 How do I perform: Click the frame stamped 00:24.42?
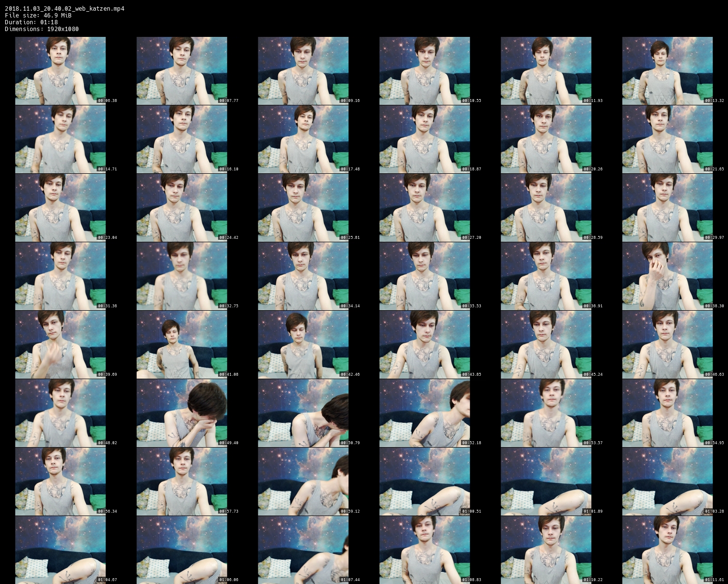(182, 208)
